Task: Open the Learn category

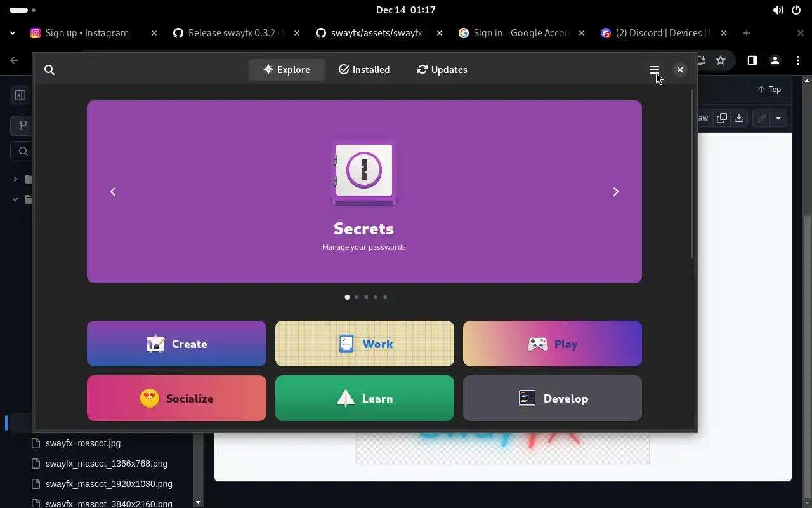Action: 365,398
